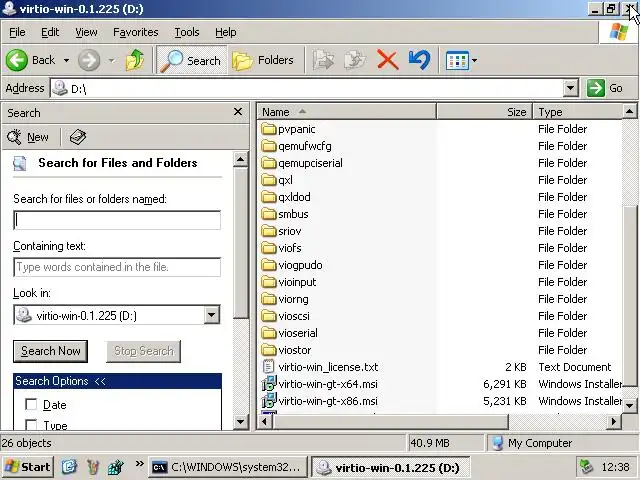Expand the Quick Launch chevron

[140, 464]
